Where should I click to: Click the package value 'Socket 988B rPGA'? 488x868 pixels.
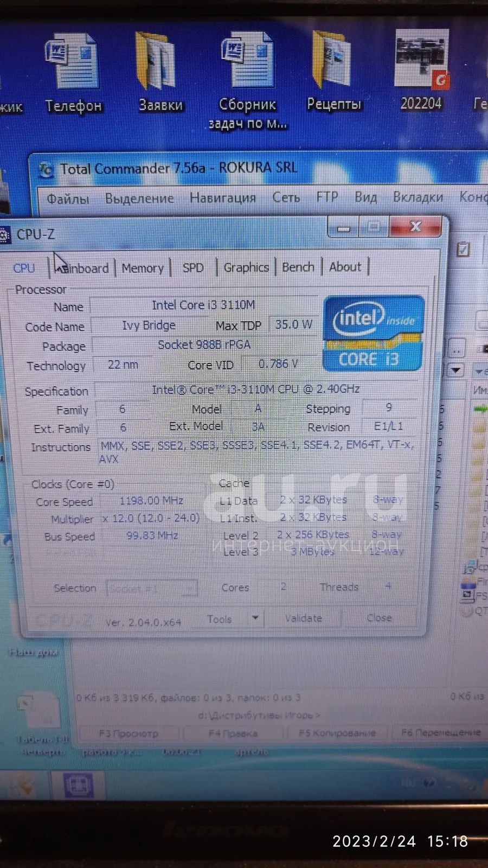point(204,345)
